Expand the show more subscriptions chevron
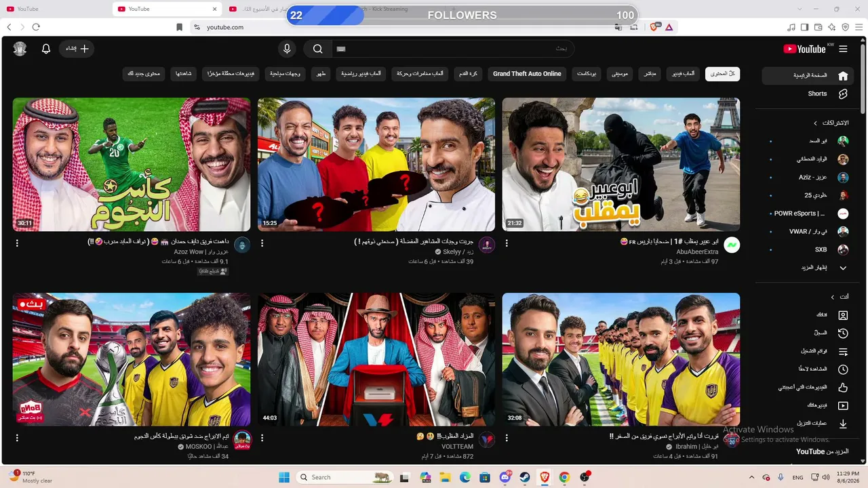Screen dimensions: 868x488 (843, 268)
